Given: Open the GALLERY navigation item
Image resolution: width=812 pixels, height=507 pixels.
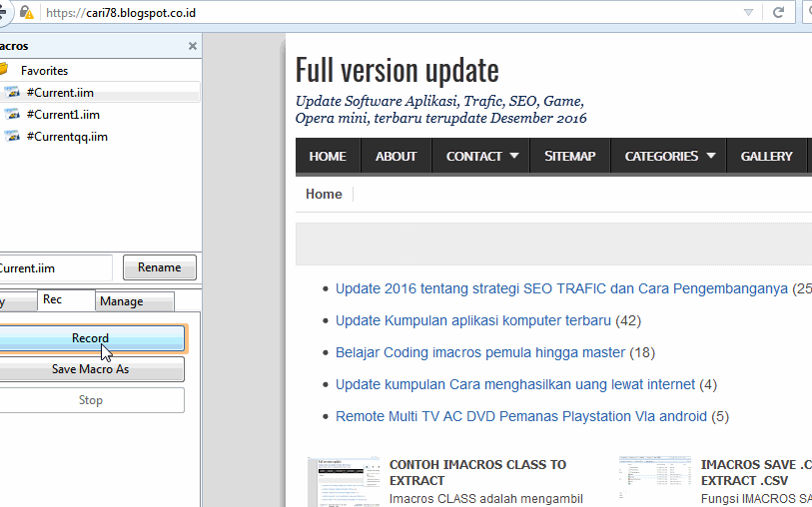Looking at the screenshot, I should (x=767, y=156).
